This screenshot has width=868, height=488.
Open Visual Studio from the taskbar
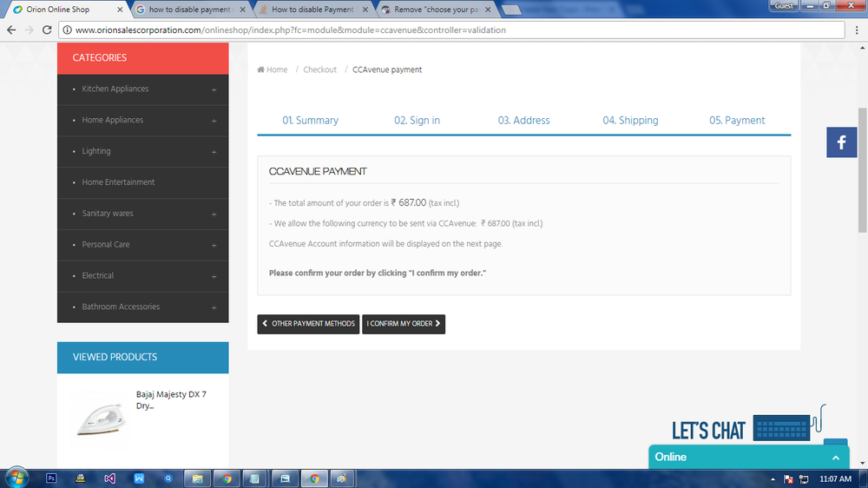[109, 478]
